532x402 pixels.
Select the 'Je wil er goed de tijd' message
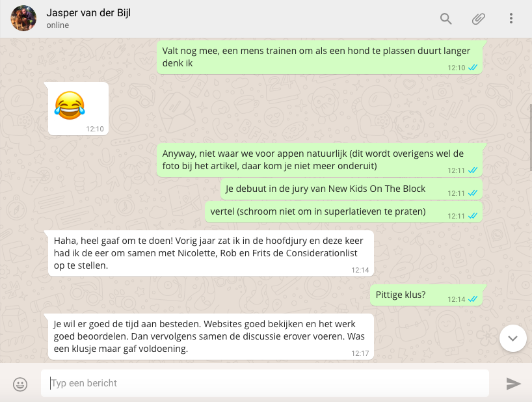[x=211, y=336]
